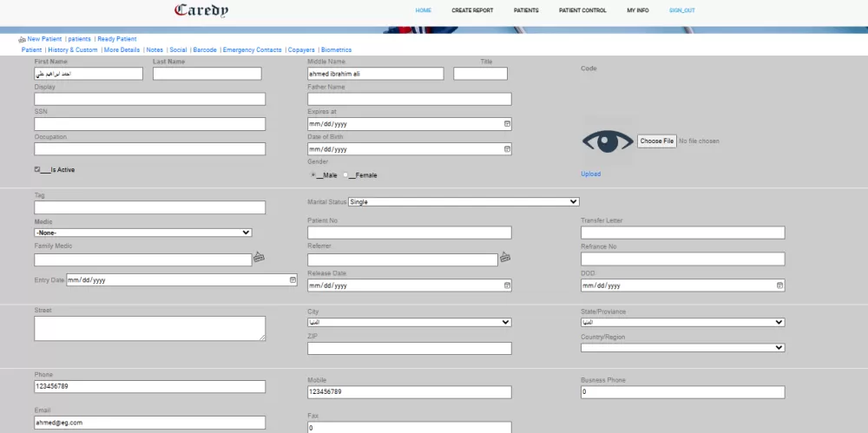This screenshot has width=868, height=433.
Task: Click the Caredy logo
Action: 201,11
